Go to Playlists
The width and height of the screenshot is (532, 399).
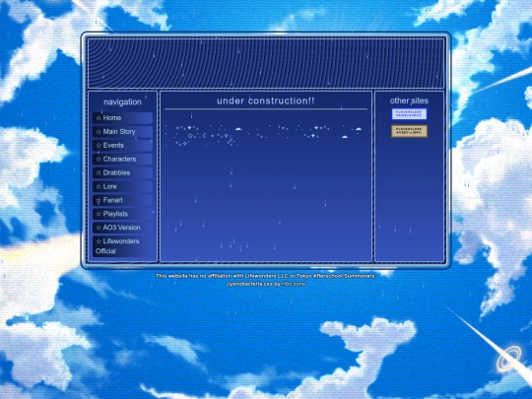[x=122, y=214]
